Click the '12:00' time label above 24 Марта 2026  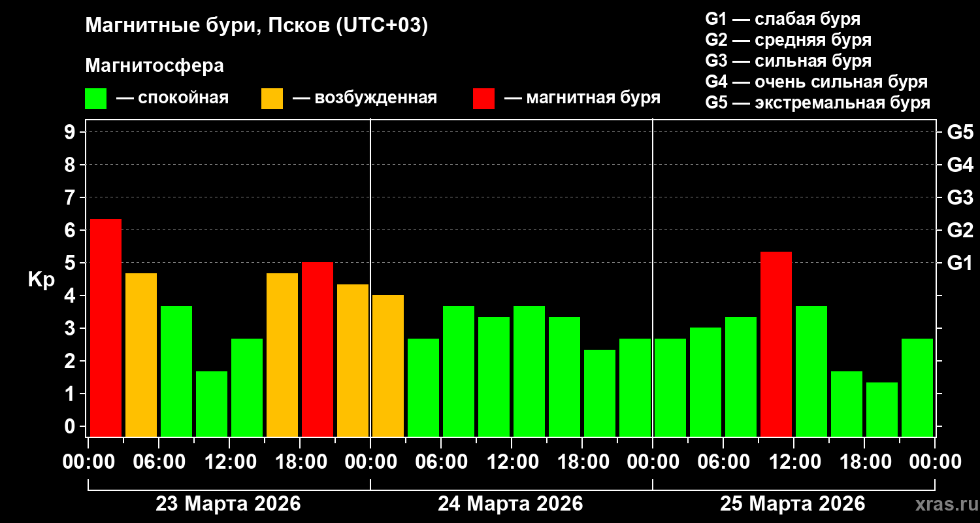(512, 462)
